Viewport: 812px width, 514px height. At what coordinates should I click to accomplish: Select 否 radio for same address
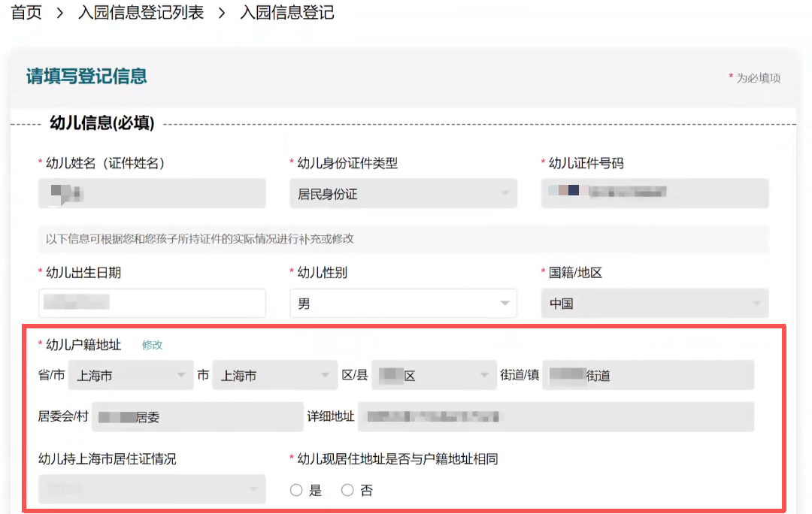click(347, 490)
